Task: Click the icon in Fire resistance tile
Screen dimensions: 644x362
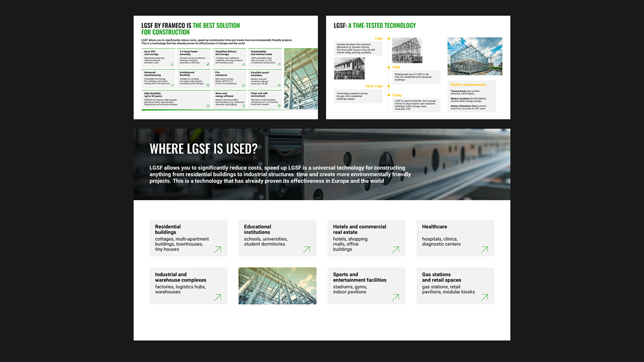Action: point(243,86)
